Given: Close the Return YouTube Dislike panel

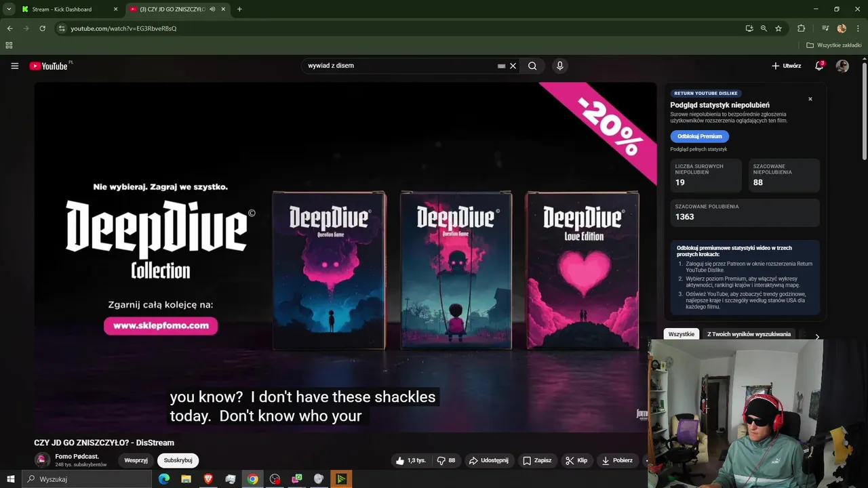Looking at the screenshot, I should pyautogui.click(x=810, y=99).
